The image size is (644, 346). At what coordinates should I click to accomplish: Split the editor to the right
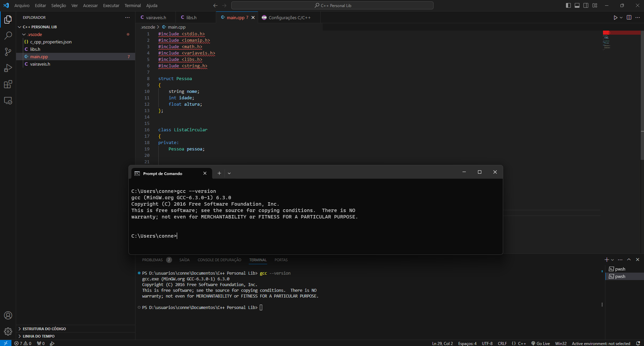click(x=629, y=18)
